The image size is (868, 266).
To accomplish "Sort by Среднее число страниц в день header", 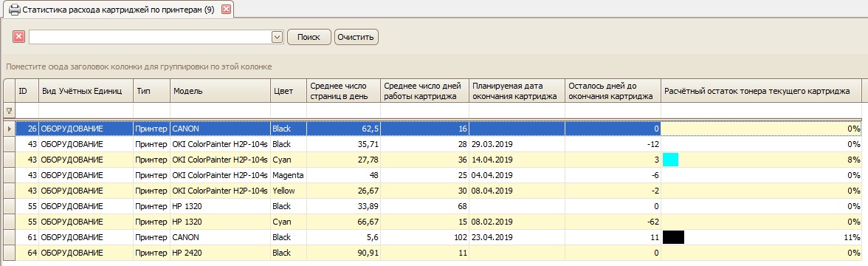I will (344, 91).
